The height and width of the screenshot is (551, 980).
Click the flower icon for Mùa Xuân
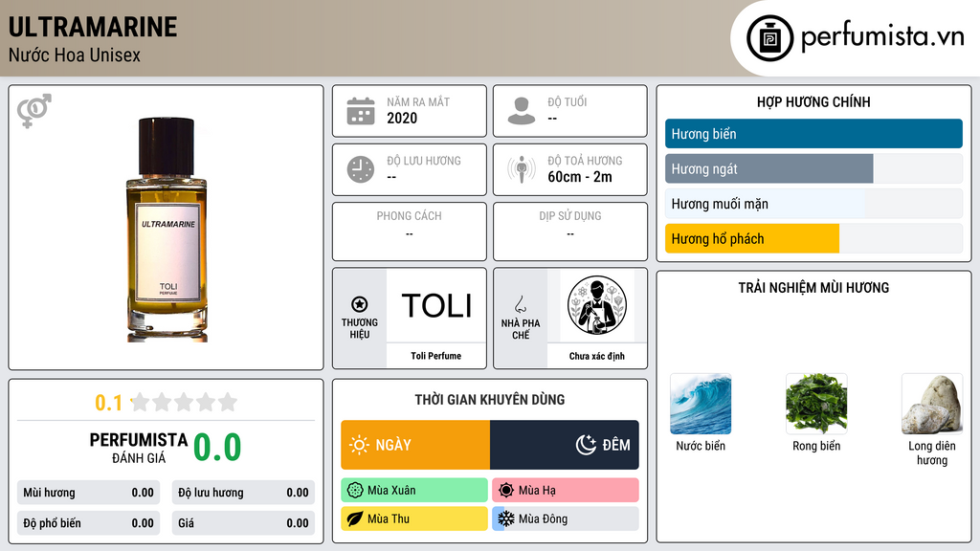355,491
